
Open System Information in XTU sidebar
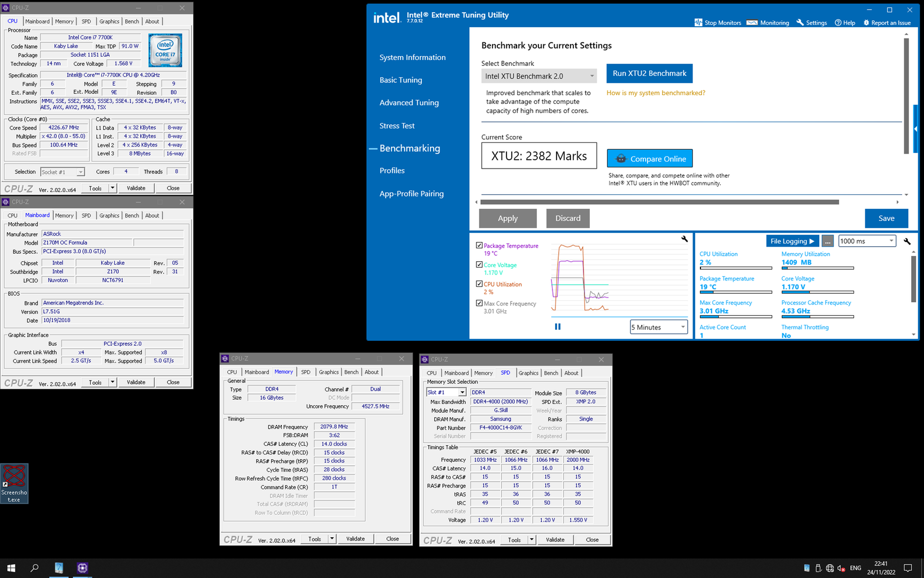point(412,57)
